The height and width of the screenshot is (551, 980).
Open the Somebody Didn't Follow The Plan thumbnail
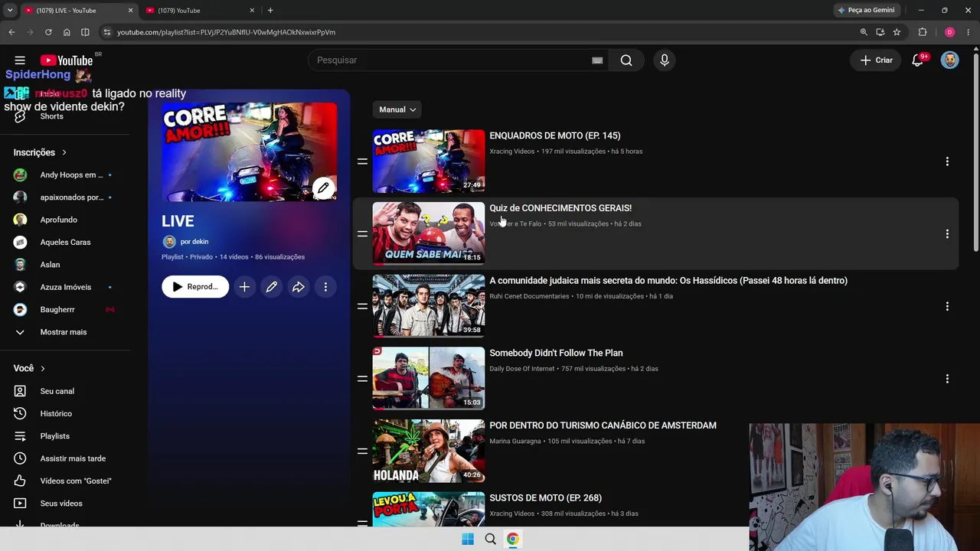coord(429,378)
